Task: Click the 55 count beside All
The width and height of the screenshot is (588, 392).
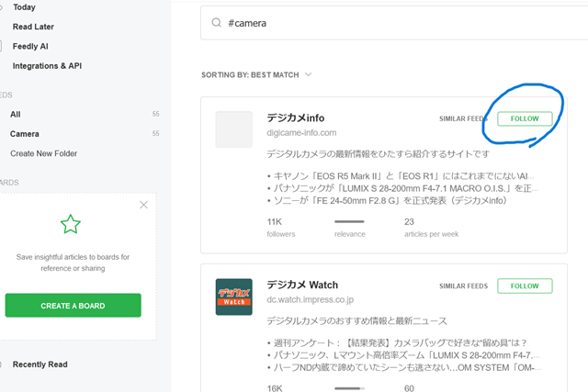Action: 155,114
